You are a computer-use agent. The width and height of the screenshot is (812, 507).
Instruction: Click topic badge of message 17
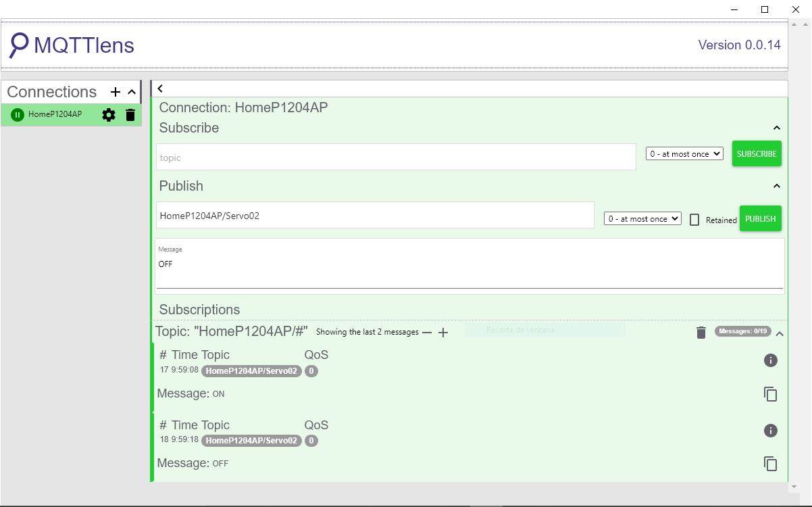pyautogui.click(x=251, y=371)
